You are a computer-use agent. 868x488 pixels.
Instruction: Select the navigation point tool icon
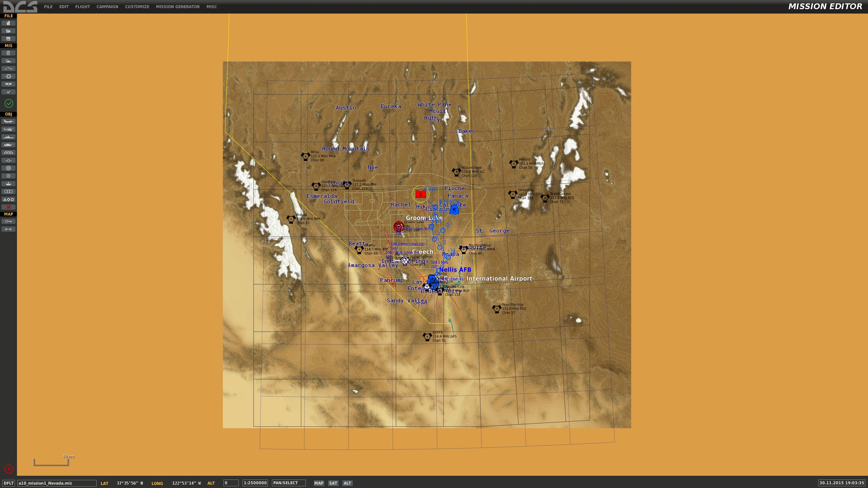(8, 160)
